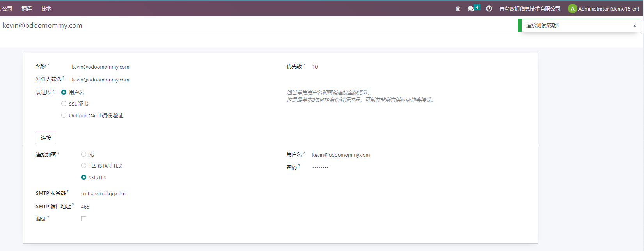Open the 翻译 menu

coord(27,9)
